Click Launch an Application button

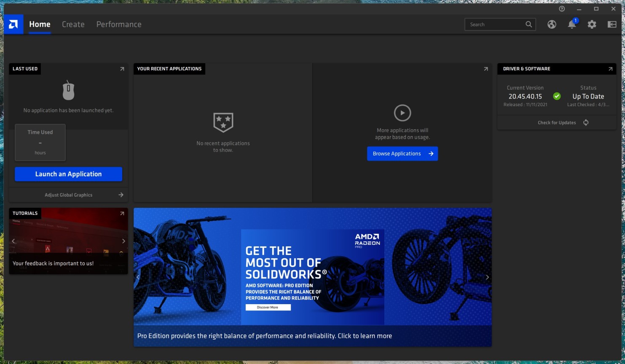pos(68,174)
